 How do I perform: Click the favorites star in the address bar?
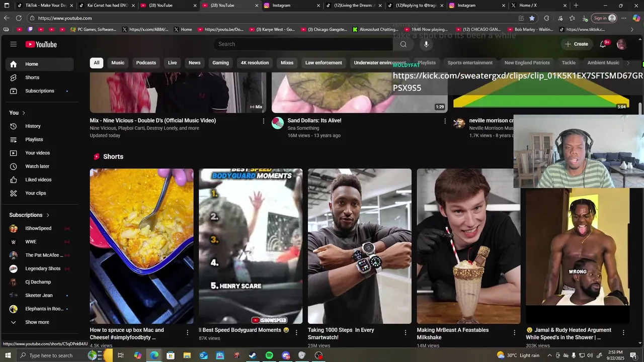tap(532, 18)
